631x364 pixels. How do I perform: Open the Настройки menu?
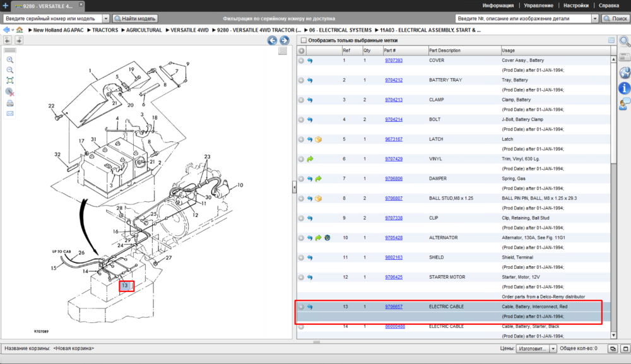tap(576, 6)
